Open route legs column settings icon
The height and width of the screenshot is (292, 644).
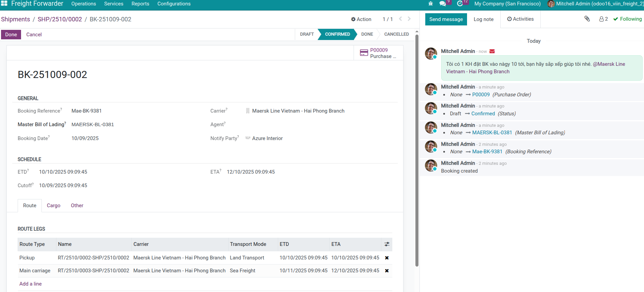pyautogui.click(x=387, y=244)
